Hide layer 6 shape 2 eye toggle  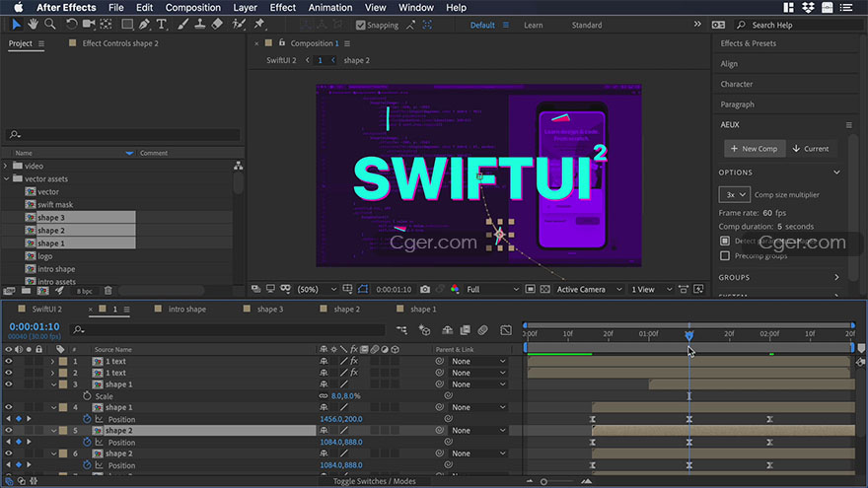pos(8,453)
